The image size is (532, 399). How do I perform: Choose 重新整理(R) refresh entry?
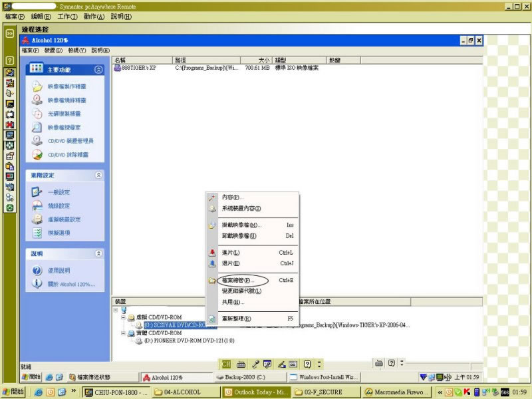tap(252, 319)
